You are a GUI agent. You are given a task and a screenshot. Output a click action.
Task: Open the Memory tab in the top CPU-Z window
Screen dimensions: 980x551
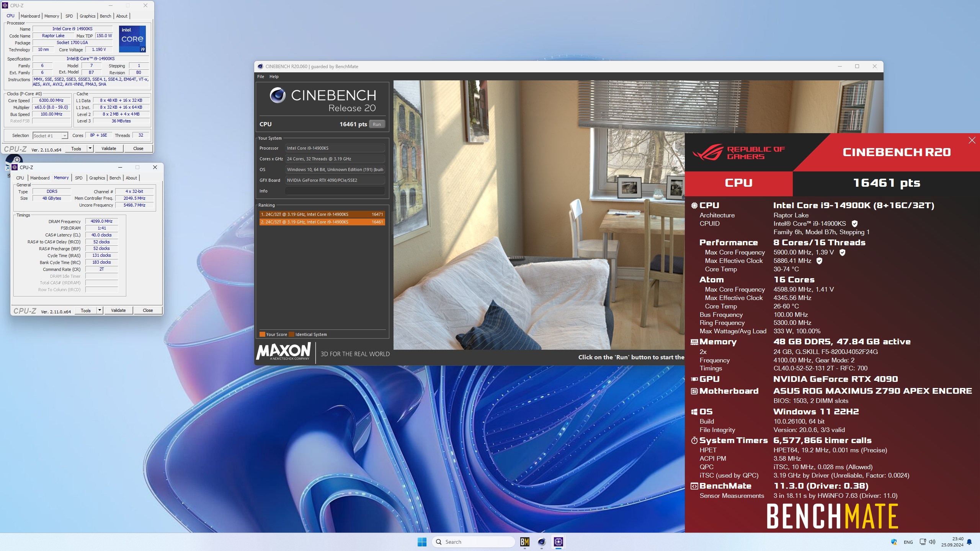click(52, 16)
